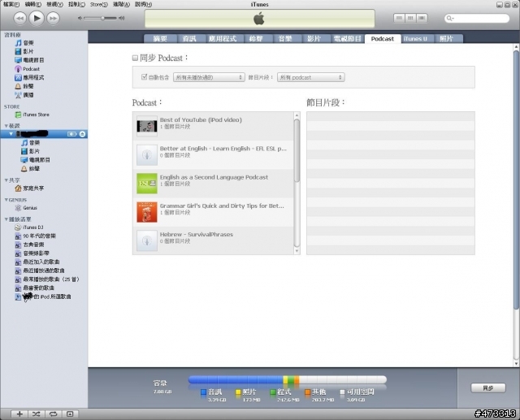Switch to the Info (資訊) tab
Screen dimensions: 520x420
pyautogui.click(x=189, y=39)
